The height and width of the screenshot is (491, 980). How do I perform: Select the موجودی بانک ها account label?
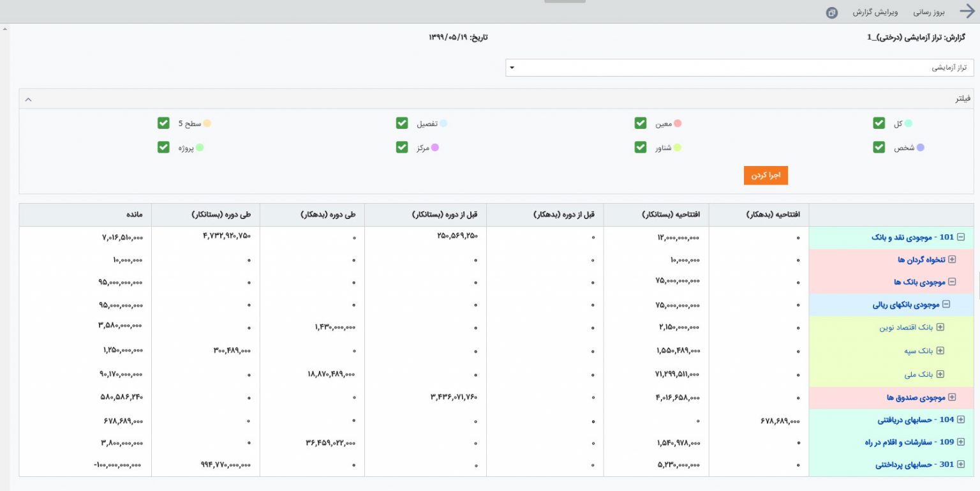[x=919, y=282]
